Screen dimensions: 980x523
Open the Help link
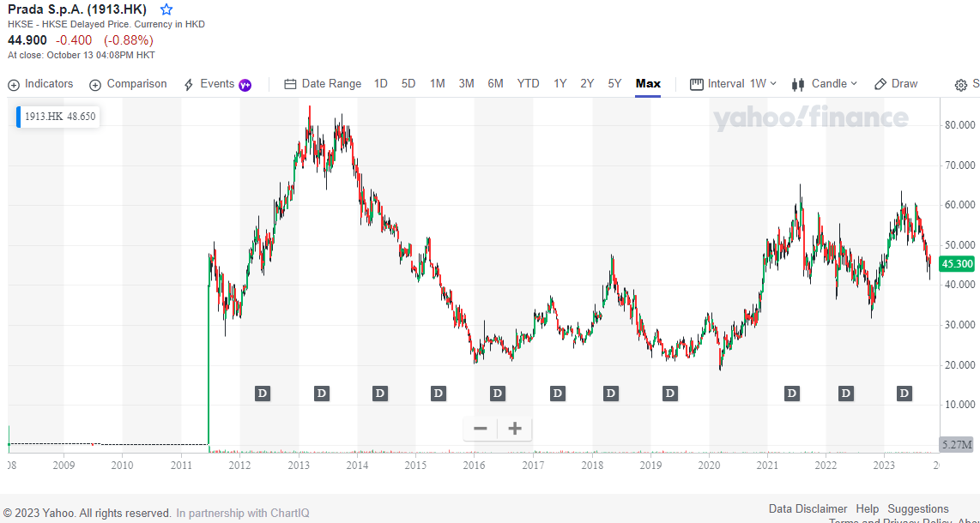click(x=867, y=508)
